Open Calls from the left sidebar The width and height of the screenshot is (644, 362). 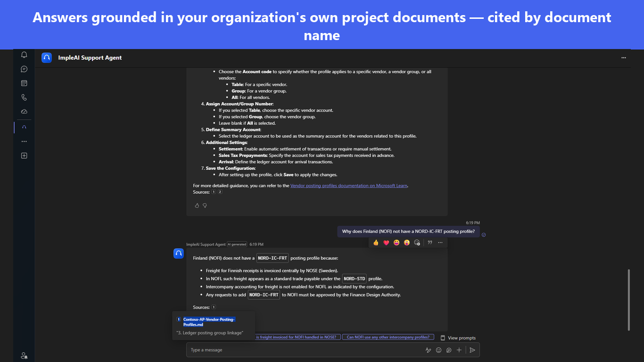tap(24, 98)
